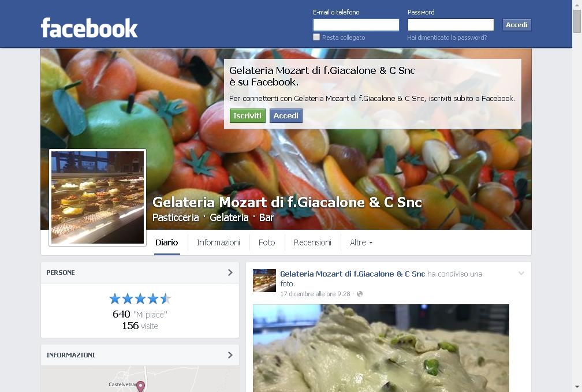
Task: Click the globe public visibility icon
Action: click(x=359, y=294)
